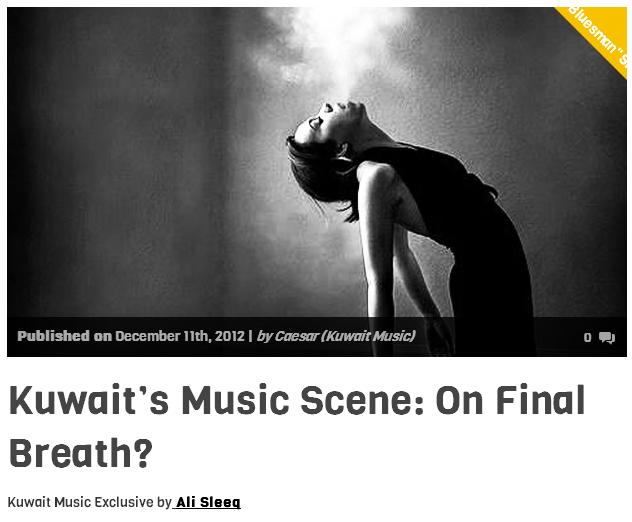Open comments via the speech bubble icon
The height and width of the screenshot is (522, 632).
pyautogui.click(x=607, y=337)
